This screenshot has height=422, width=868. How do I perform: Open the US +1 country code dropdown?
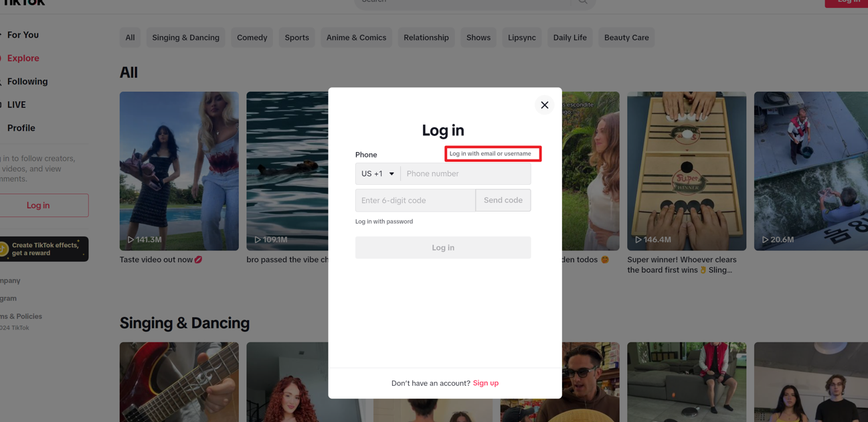(x=378, y=173)
